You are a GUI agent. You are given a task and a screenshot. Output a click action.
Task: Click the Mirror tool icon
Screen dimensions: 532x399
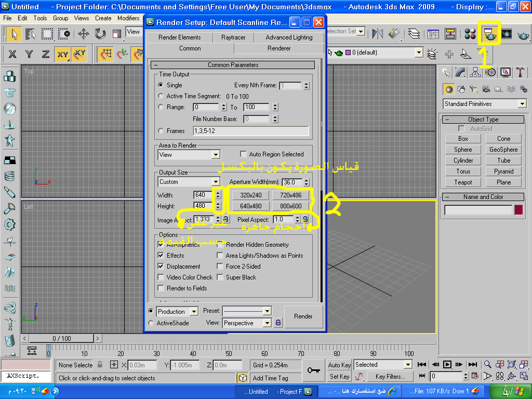(377, 34)
